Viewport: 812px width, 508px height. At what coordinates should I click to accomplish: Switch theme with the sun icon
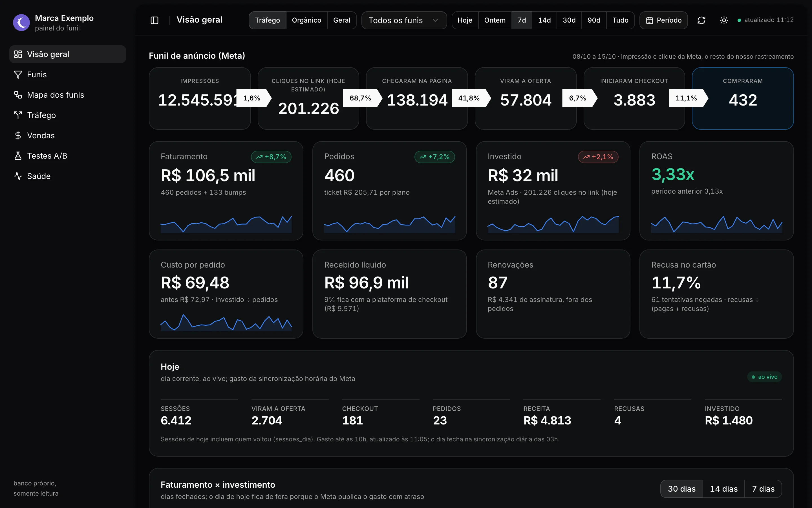pyautogui.click(x=724, y=20)
